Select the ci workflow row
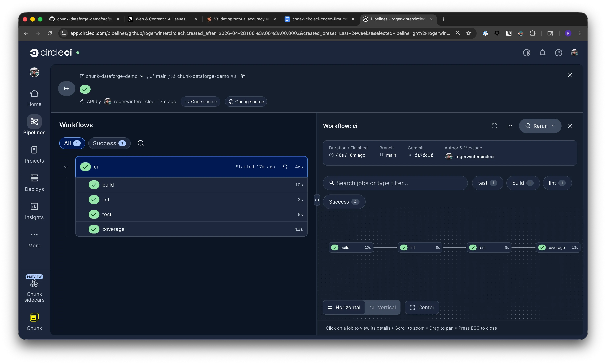 point(191,167)
